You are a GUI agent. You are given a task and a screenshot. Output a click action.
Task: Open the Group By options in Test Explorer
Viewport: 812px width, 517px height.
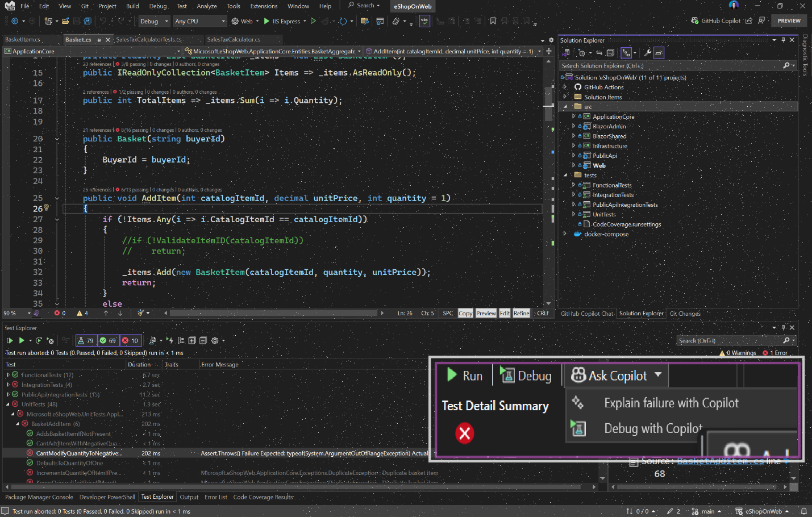[182, 340]
